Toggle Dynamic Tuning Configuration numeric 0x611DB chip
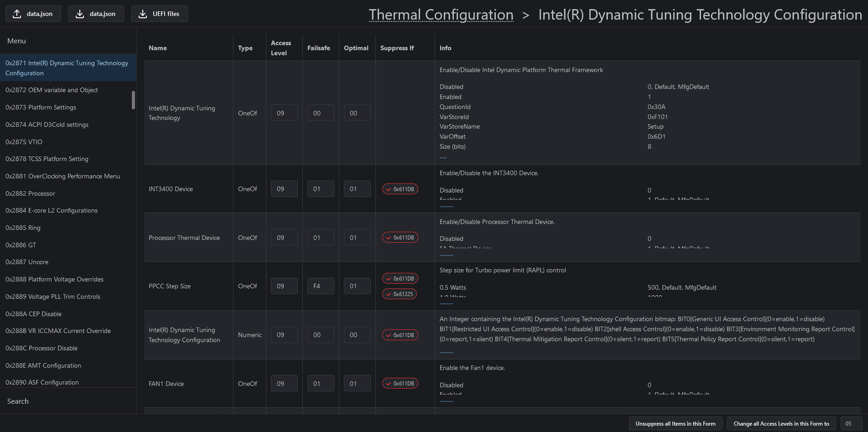 tap(400, 335)
